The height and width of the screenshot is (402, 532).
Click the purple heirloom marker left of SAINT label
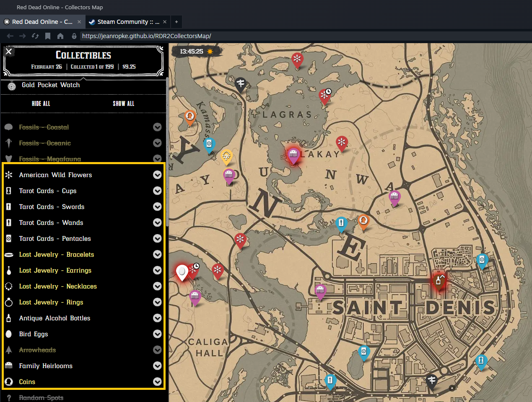(x=320, y=291)
